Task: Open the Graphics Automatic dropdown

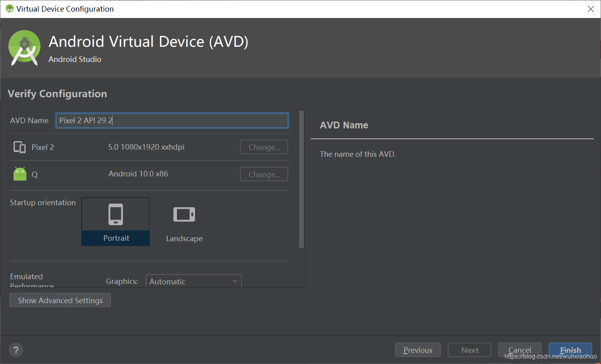Action: (x=194, y=281)
